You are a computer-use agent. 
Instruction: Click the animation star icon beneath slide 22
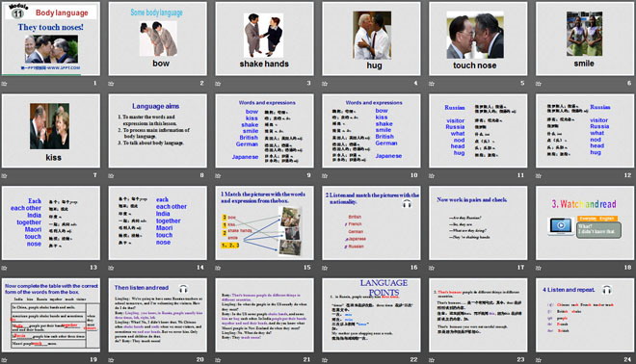(325, 359)
